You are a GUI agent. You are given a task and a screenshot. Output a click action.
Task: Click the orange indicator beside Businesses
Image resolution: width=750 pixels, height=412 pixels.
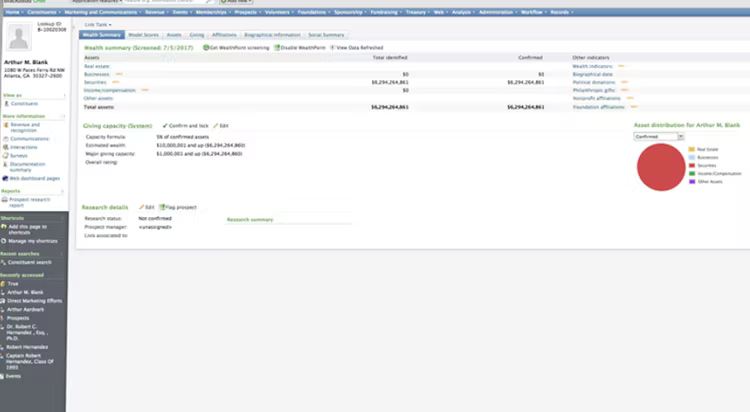coord(119,74)
